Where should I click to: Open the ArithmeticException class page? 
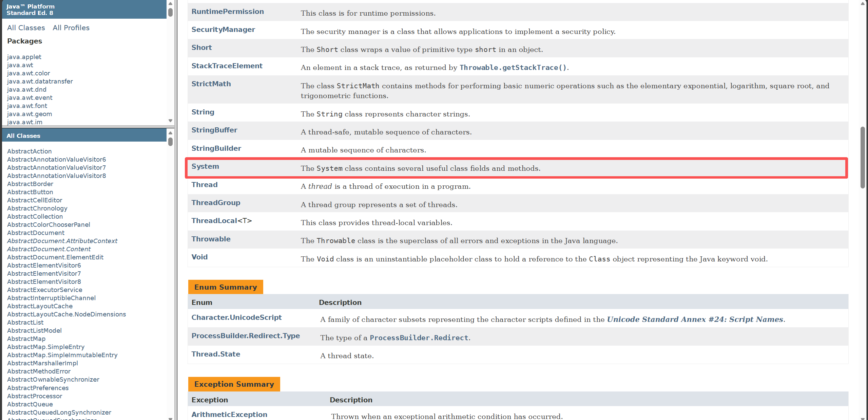[229, 415]
